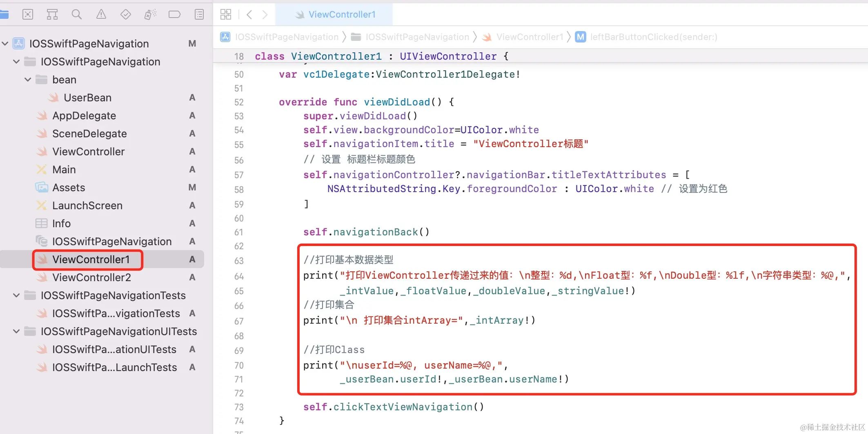Open the Main storyboard file
Viewport: 868px width, 434px height.
tap(64, 170)
